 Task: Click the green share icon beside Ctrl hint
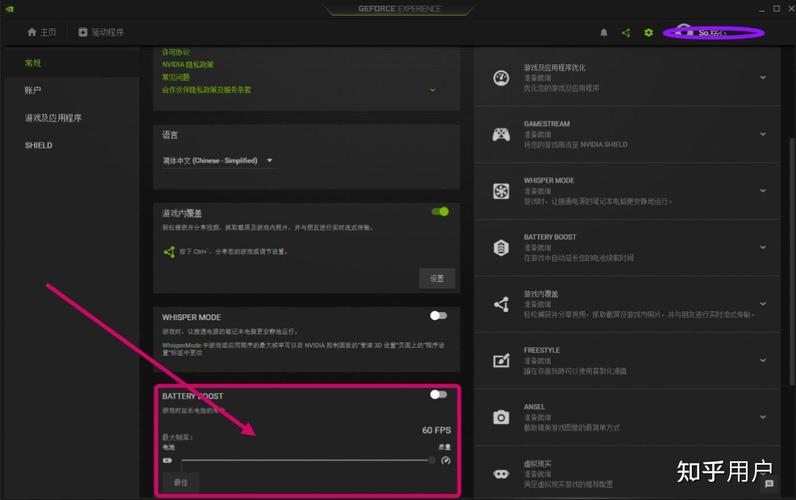click(x=169, y=251)
